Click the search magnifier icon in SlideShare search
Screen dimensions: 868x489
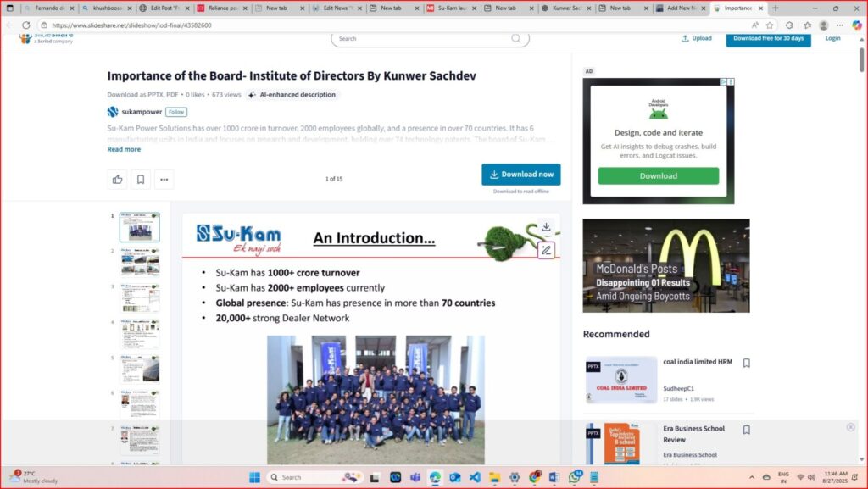pyautogui.click(x=516, y=38)
